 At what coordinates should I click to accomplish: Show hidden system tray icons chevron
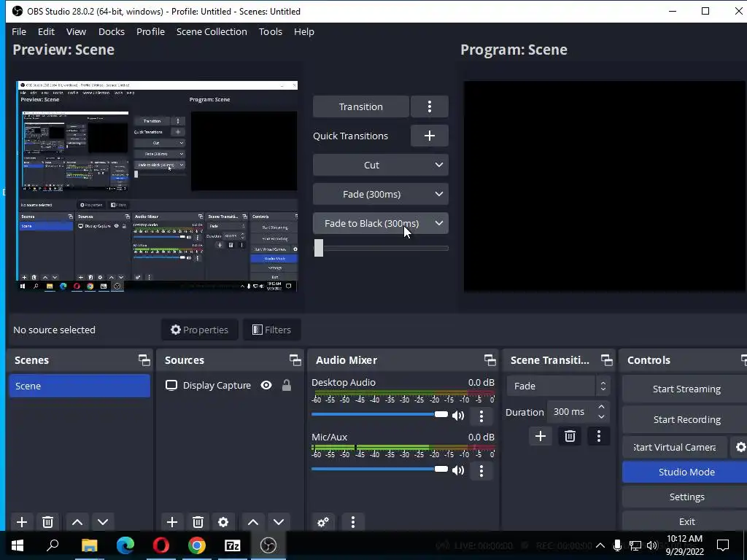(x=600, y=545)
